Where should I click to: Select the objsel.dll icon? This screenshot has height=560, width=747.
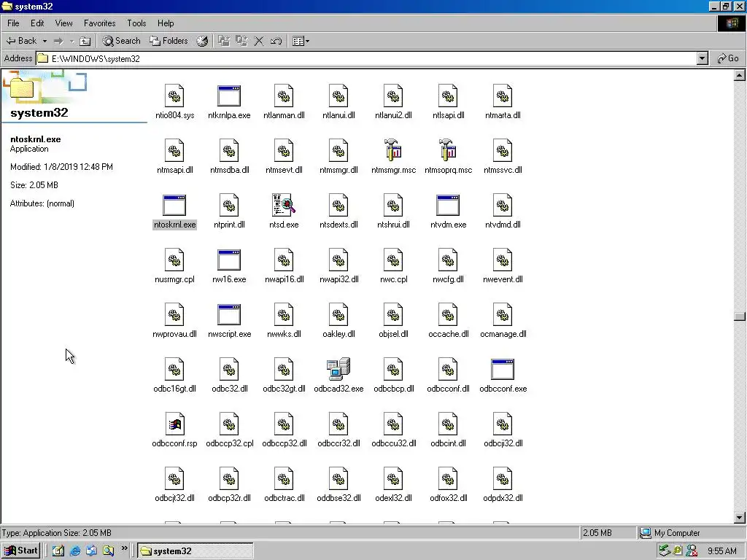(x=393, y=315)
